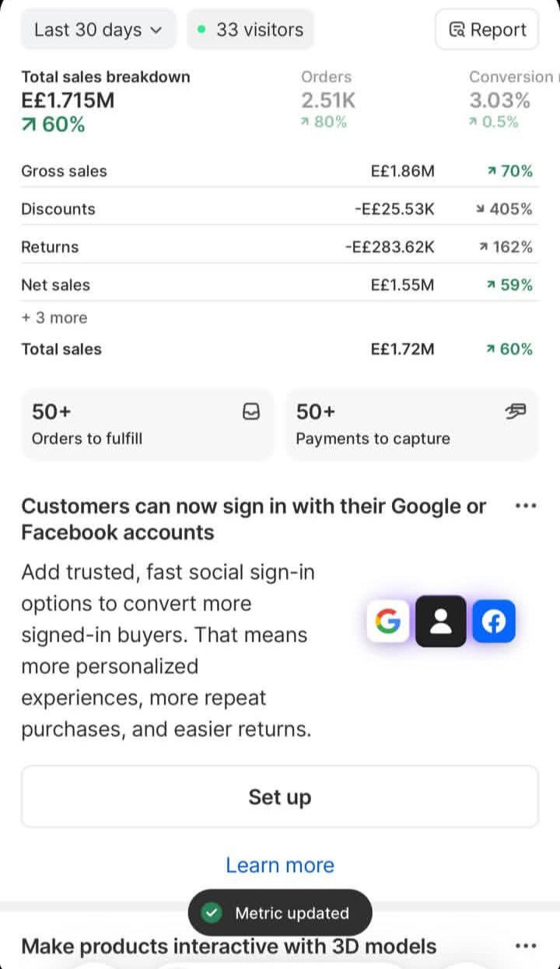Open the Report view
Screen dimensions: 560x969
click(x=488, y=30)
